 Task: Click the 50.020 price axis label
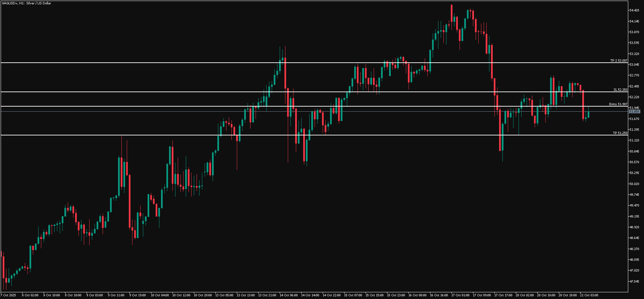[x=634, y=184]
